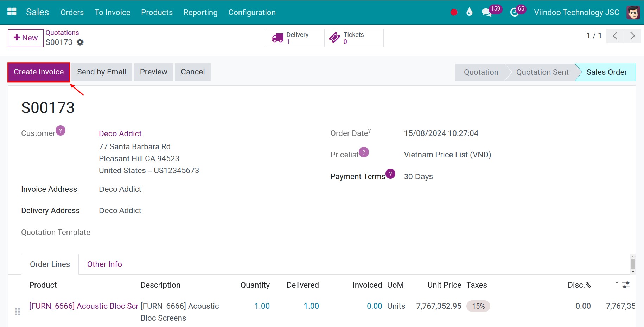Click the Order Date value
This screenshot has height=327, width=644.
(x=441, y=133)
